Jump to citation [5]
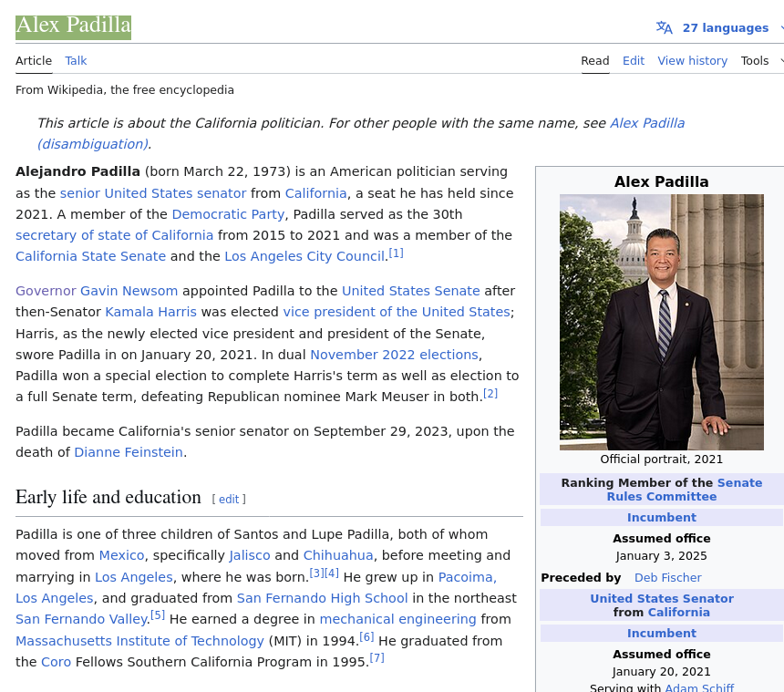Viewport: 784px width, 692px height. [158, 615]
